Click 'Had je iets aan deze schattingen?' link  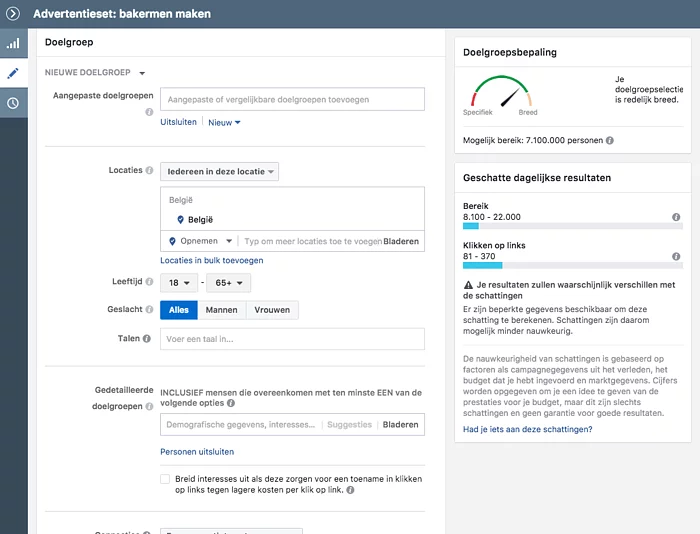(x=527, y=429)
